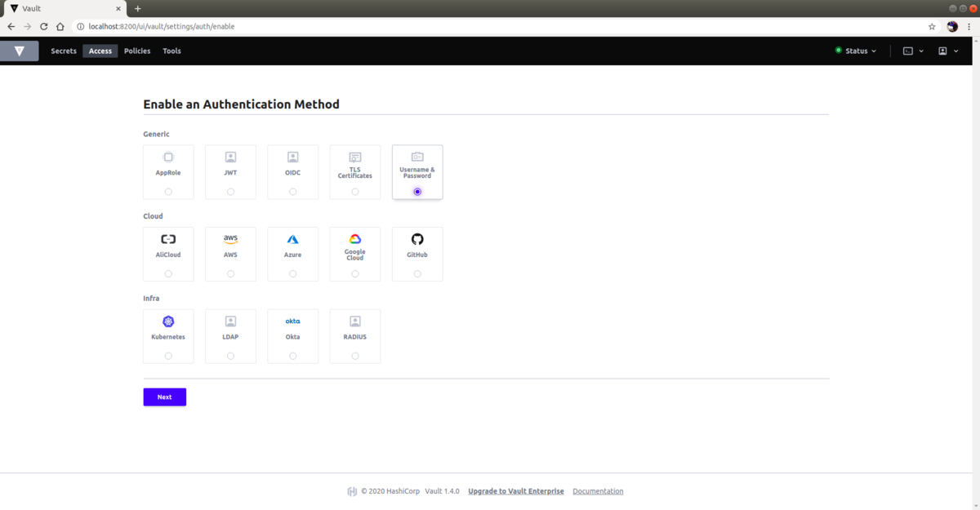Viewport: 980px width, 510px height.
Task: Click the Vault logo home icon
Action: click(19, 51)
